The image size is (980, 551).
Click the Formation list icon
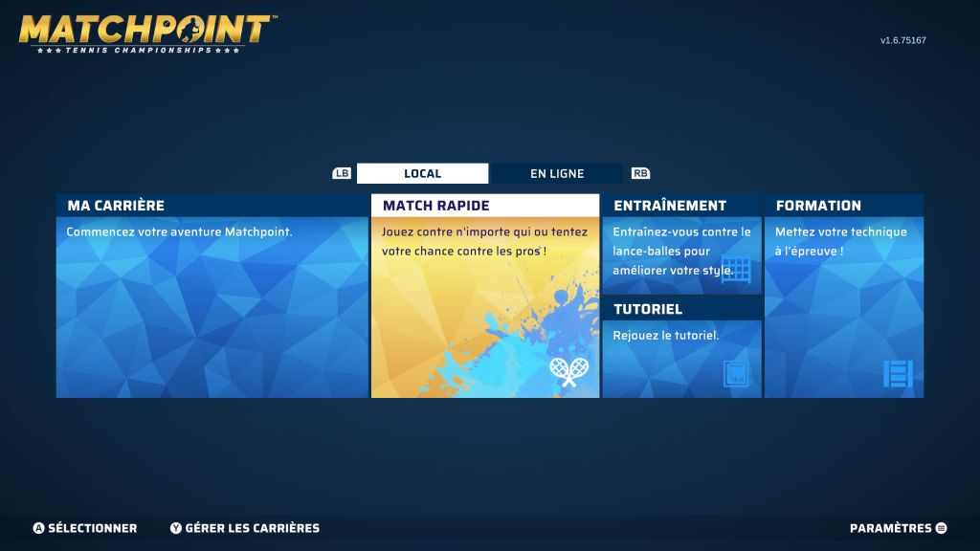898,374
